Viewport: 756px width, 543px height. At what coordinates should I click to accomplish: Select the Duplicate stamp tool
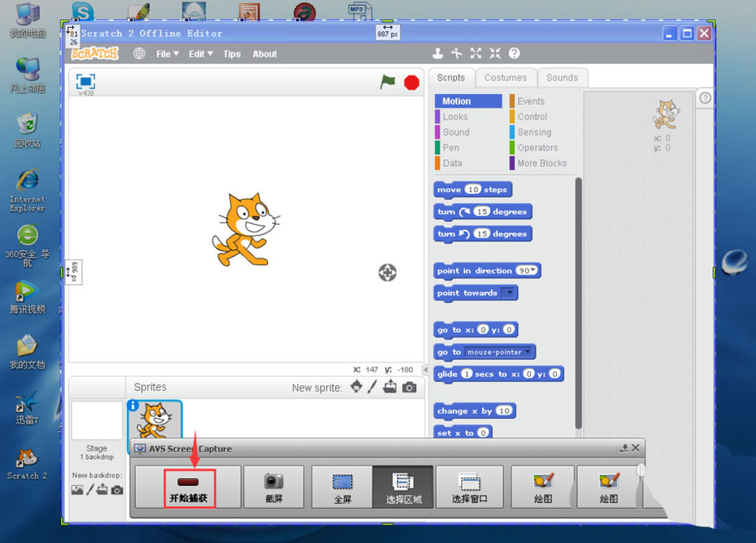[438, 54]
